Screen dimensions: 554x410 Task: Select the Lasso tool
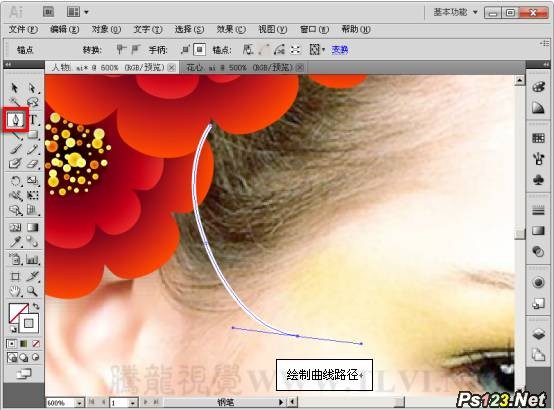tap(33, 102)
